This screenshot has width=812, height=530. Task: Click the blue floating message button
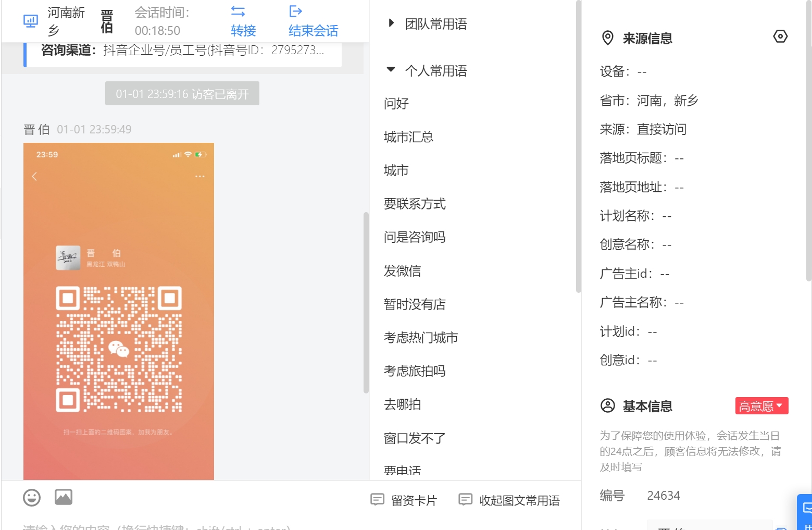coord(805,512)
